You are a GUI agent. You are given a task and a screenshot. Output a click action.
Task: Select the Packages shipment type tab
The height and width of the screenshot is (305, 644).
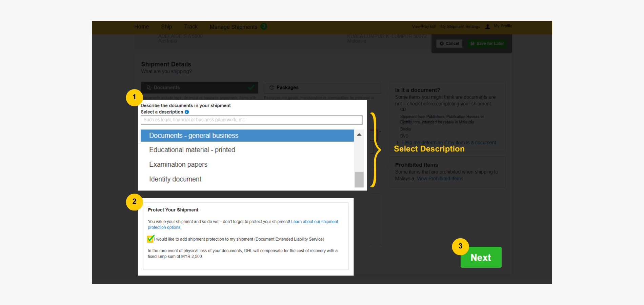point(322,87)
